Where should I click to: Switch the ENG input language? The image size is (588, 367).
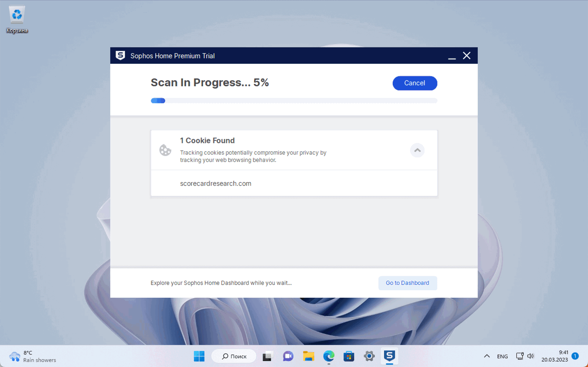click(503, 356)
